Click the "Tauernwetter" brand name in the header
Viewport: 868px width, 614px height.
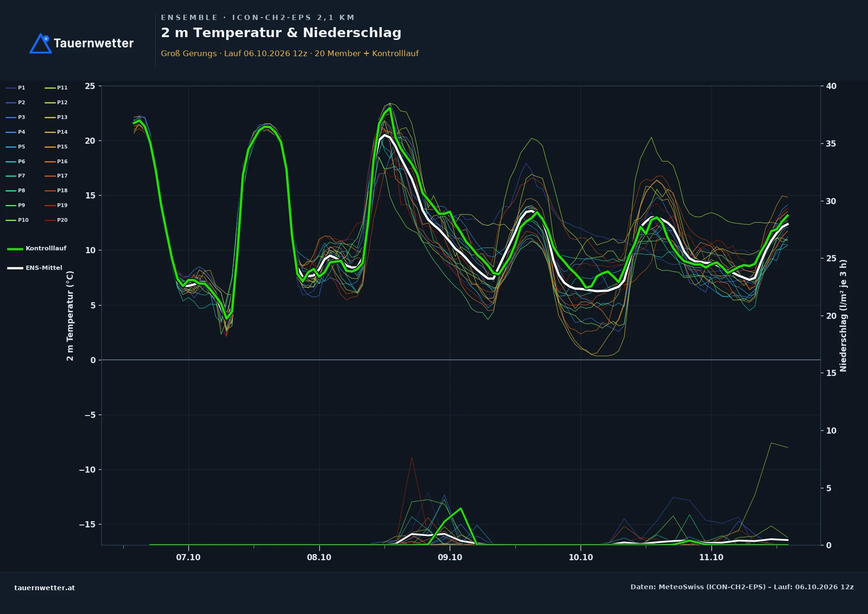click(94, 43)
